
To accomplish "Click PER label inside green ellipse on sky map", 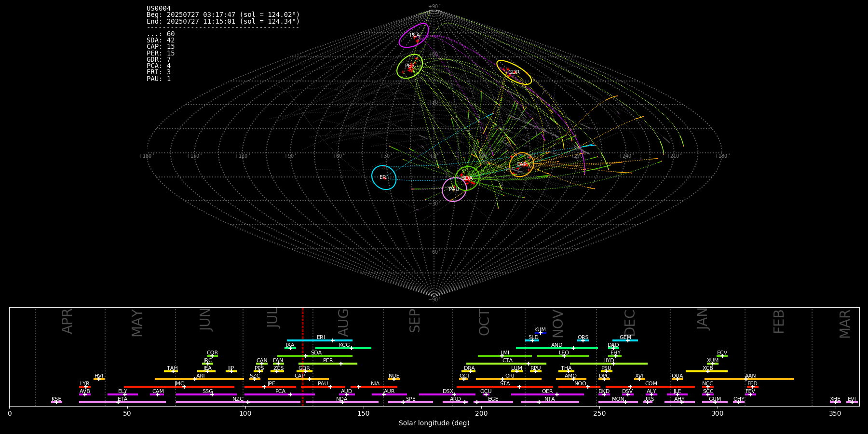I will point(409,66).
